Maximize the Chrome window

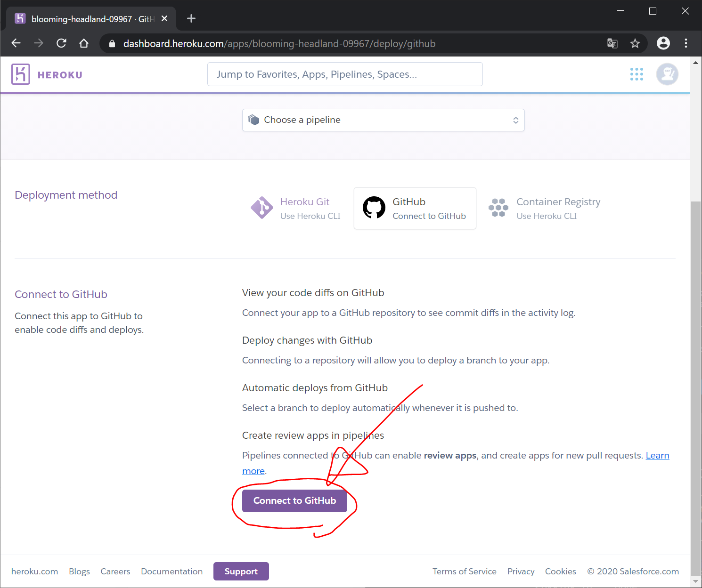click(653, 11)
